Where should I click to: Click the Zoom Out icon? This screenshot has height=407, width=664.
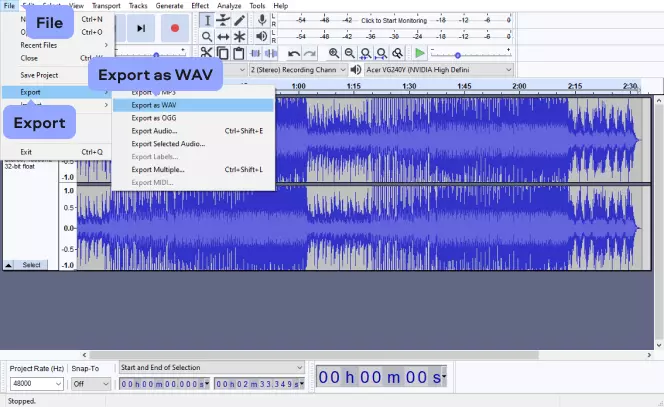[349, 53]
